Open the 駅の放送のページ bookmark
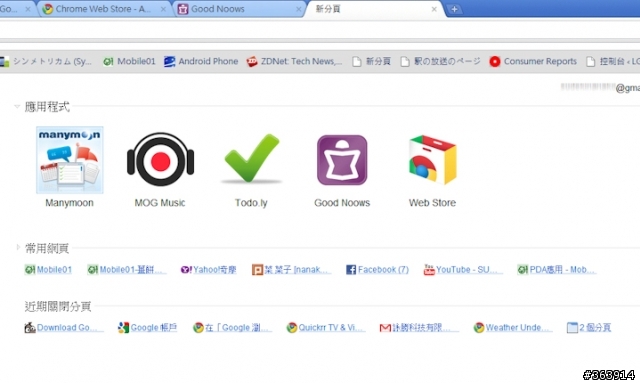This screenshot has width=640, height=383. 440,61
